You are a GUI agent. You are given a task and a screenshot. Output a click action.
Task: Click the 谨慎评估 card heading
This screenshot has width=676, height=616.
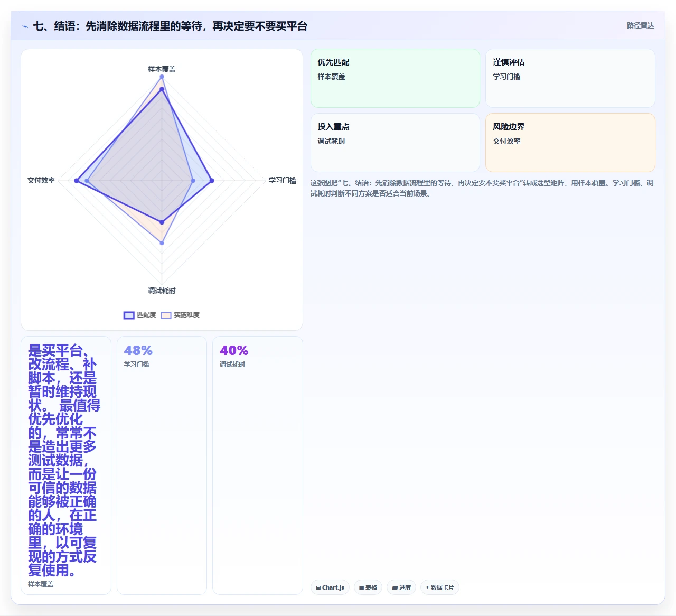coord(509,62)
